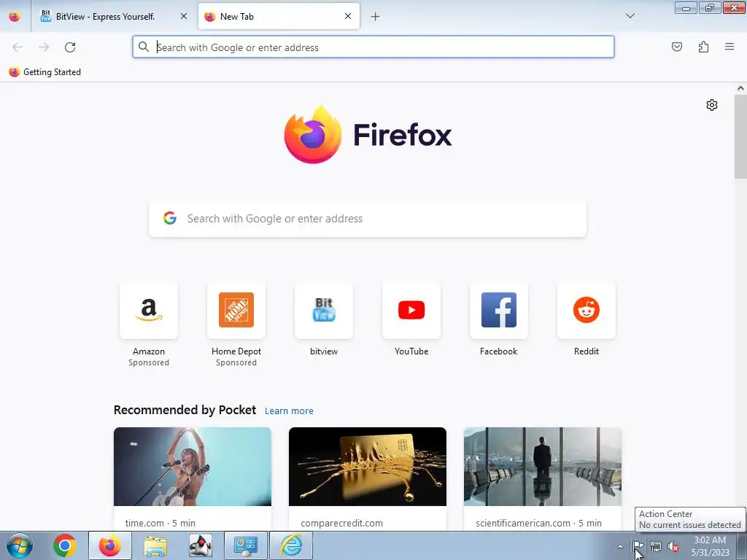Close the BitView tab

[x=184, y=17]
